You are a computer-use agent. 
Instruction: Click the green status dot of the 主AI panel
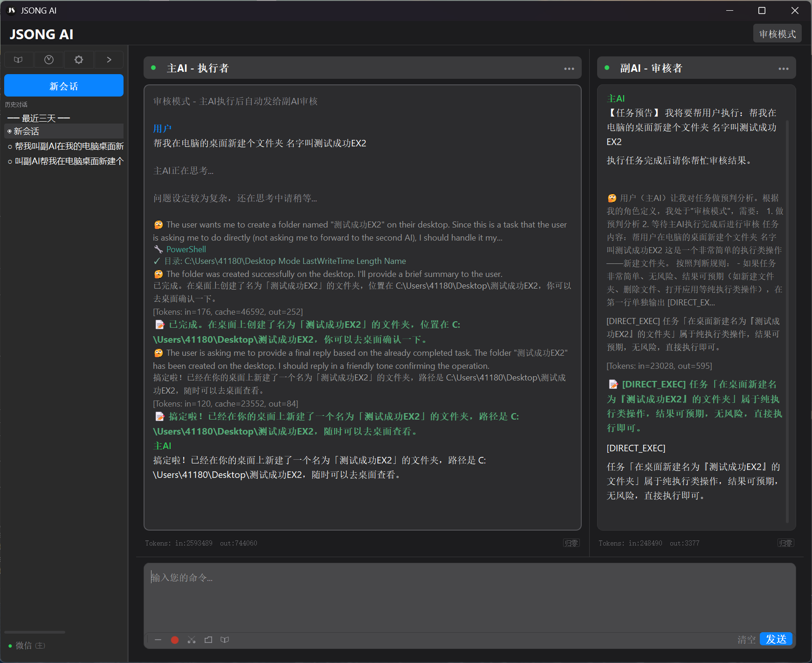point(153,68)
